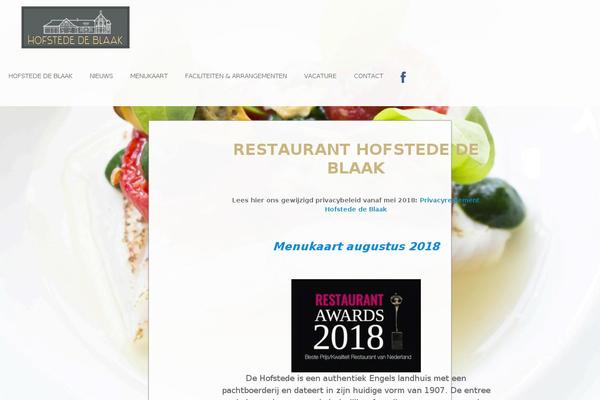
Task: Click the red pepper garnish in the background photo
Action: pos(134,172)
